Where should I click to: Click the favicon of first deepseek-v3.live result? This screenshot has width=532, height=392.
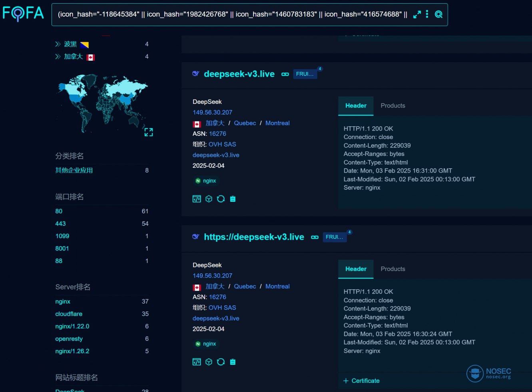(195, 74)
